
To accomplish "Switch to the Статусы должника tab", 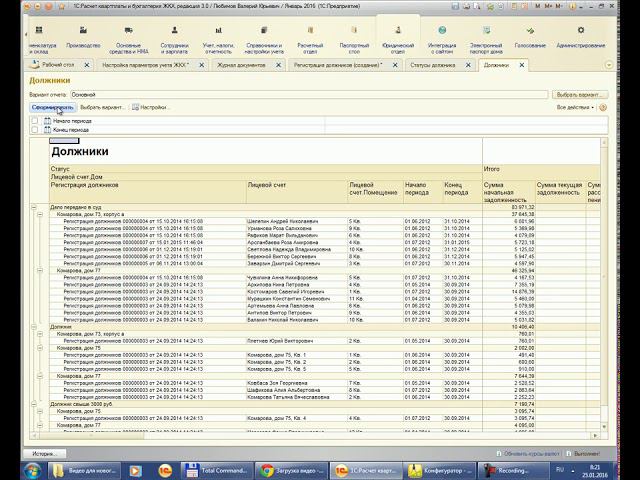I will click(x=434, y=65).
